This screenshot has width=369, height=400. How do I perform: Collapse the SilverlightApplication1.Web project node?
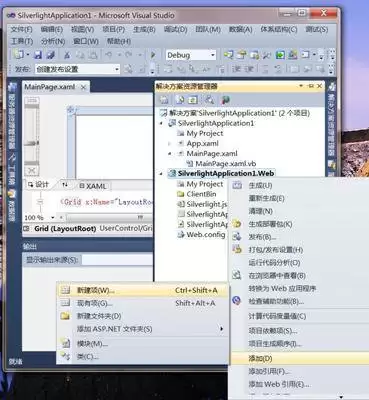click(162, 174)
